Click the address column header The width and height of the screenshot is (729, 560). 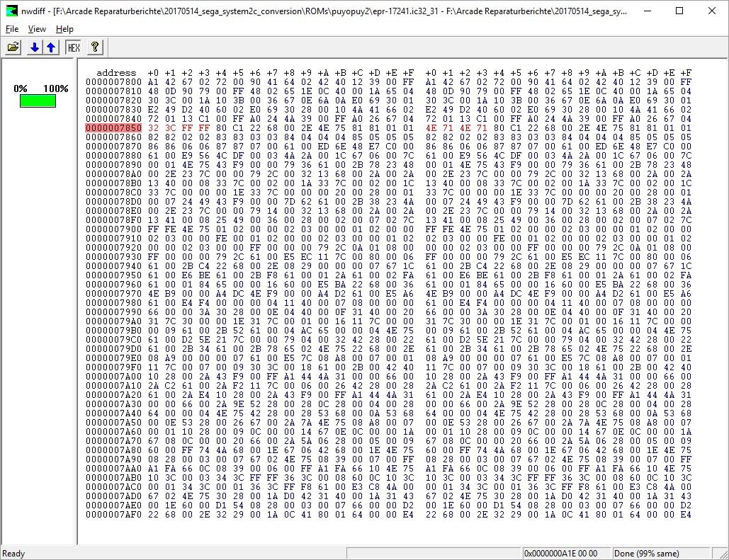coord(116,73)
